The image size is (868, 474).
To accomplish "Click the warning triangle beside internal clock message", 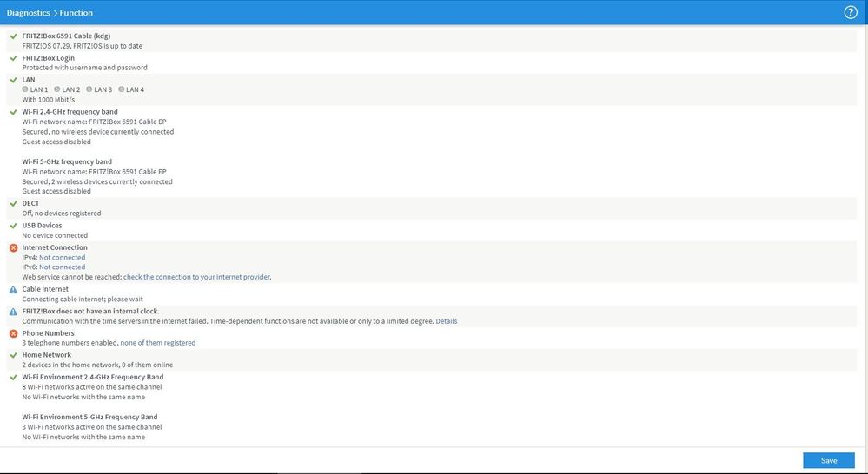I will click(13, 312).
